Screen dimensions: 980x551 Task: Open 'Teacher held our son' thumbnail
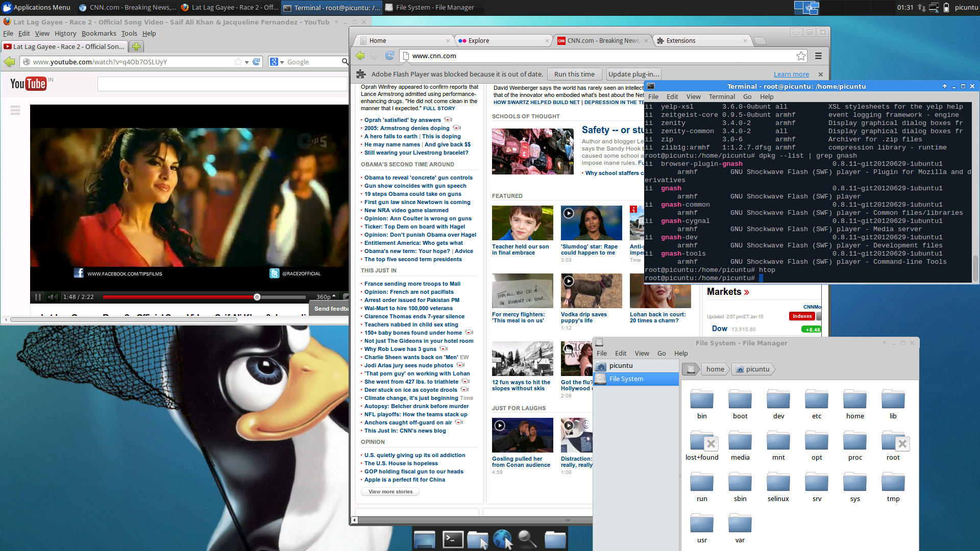[522, 223]
